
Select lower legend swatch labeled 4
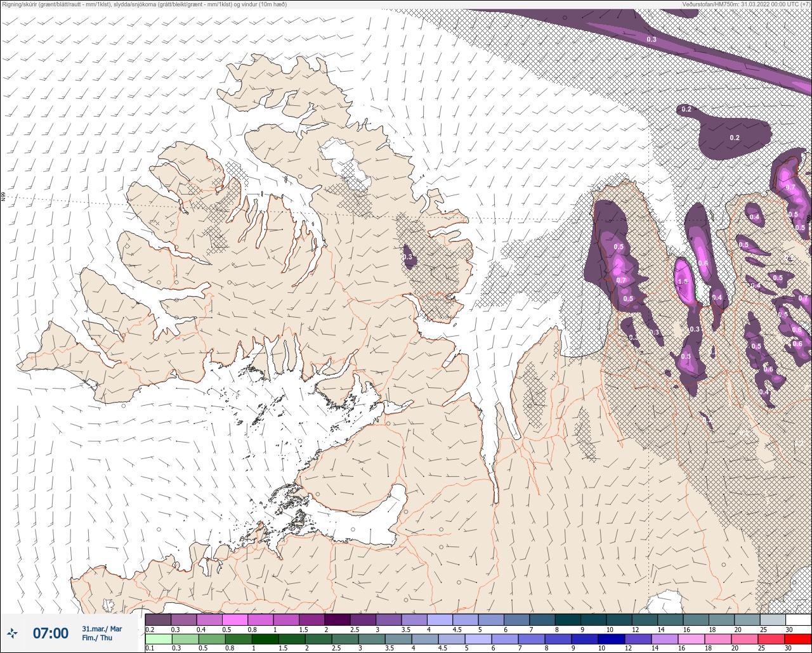425,638
